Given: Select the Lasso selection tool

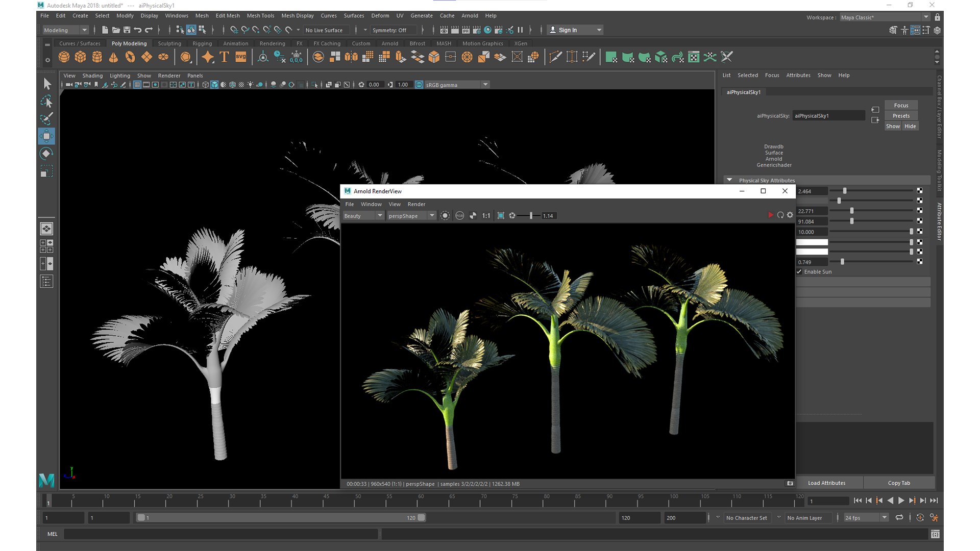Looking at the screenshot, I should 46,102.
